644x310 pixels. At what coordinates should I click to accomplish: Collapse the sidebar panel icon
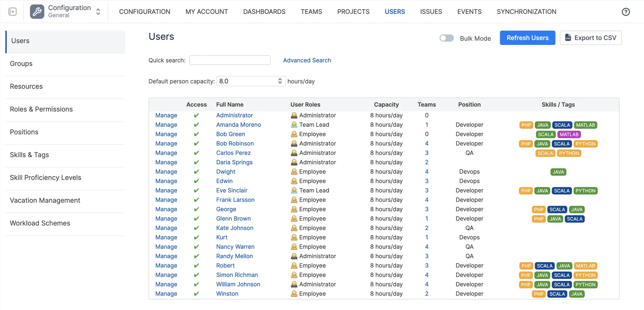[12, 12]
